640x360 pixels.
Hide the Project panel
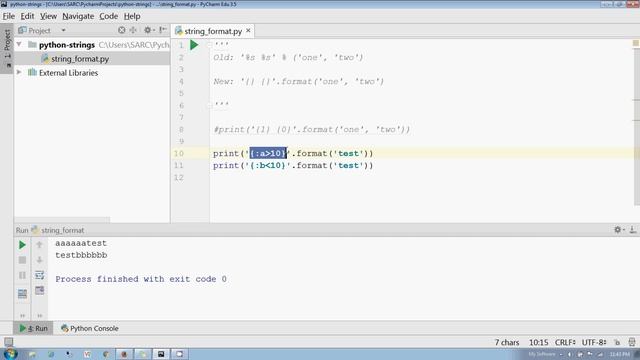162,30
